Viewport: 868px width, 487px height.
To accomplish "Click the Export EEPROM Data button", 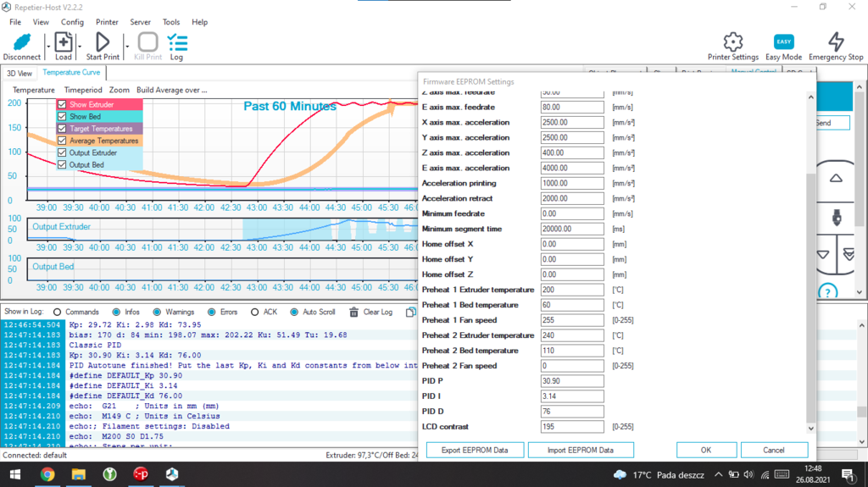I will point(475,450).
